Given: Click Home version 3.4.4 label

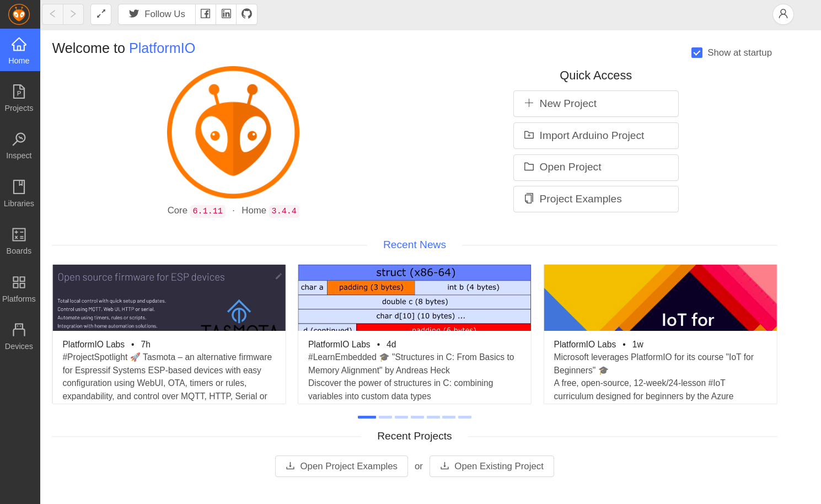Looking at the screenshot, I should [284, 211].
